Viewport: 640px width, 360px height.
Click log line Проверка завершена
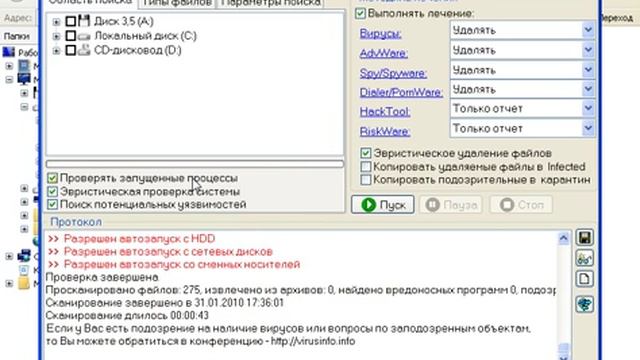pos(102,277)
